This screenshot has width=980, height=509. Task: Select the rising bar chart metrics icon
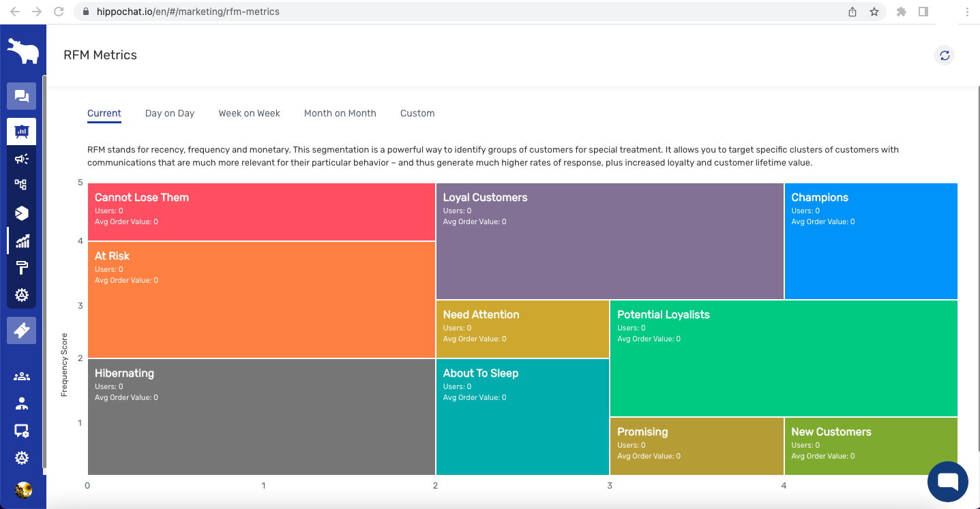(x=22, y=241)
